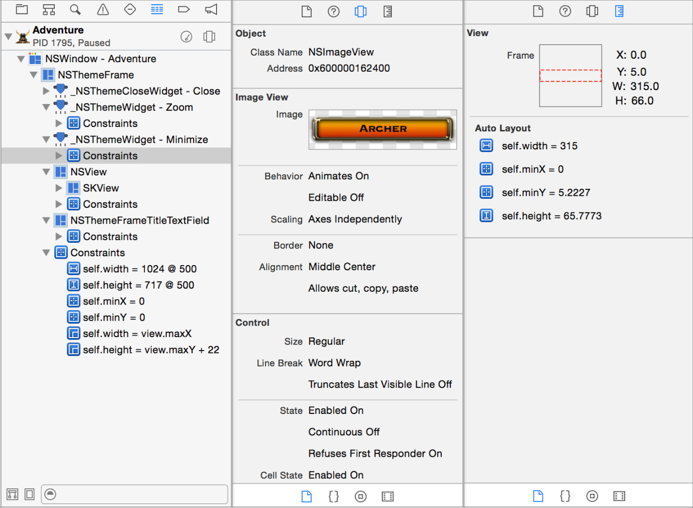
Task: Open media library in right panel
Action: coord(619,496)
